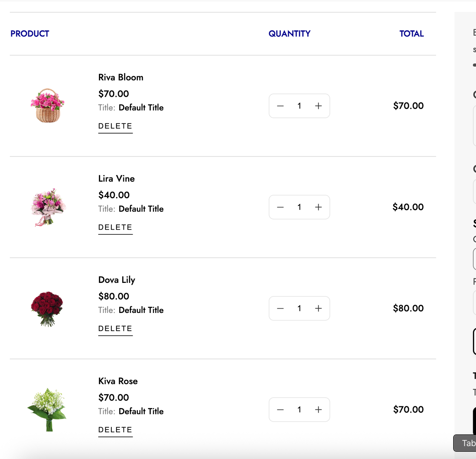Increase quantity of Dova Lily
The width and height of the screenshot is (476, 459).
click(x=318, y=308)
